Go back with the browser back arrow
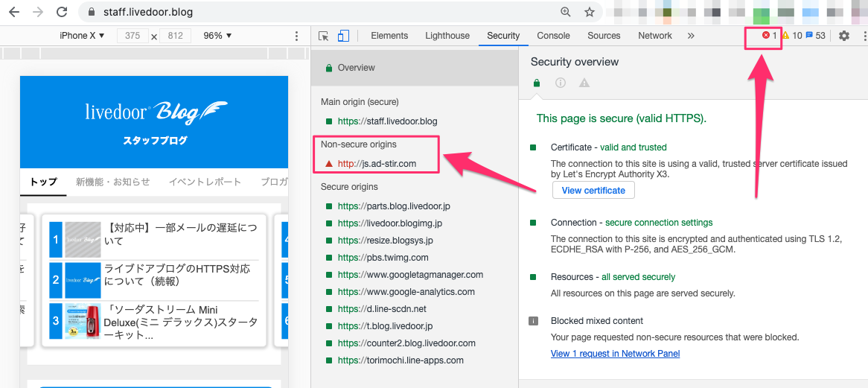Image resolution: width=868 pixels, height=388 pixels. (x=14, y=12)
